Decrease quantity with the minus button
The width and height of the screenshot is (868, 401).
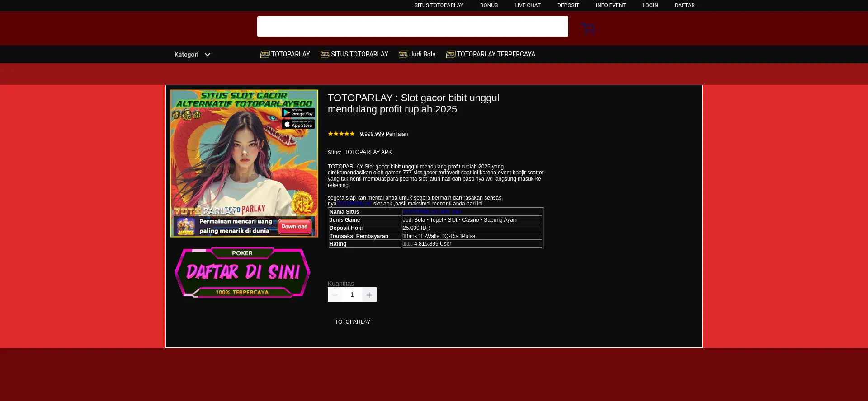tap(335, 294)
